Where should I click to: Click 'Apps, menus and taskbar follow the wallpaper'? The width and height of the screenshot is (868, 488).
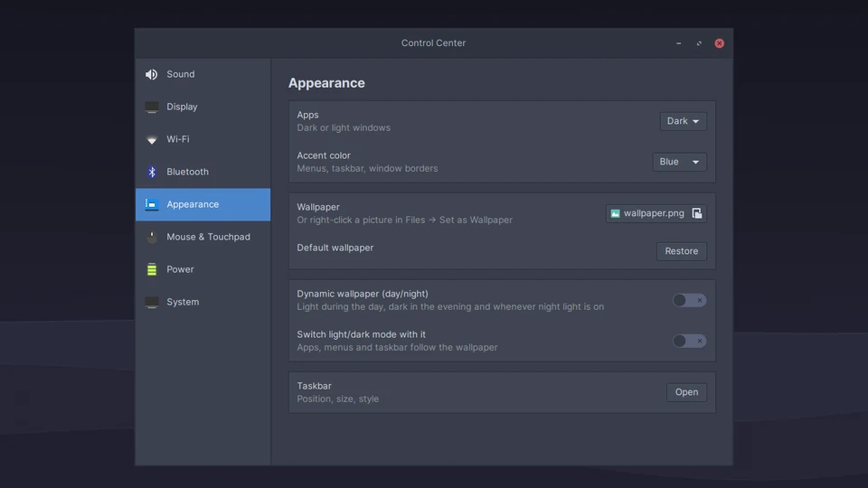tap(397, 347)
